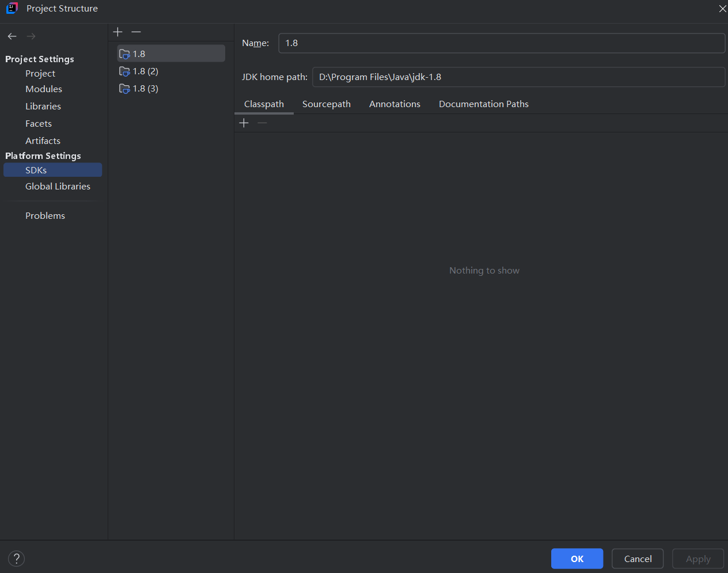Switch to the Documentation Paths tab
This screenshot has width=728, height=573.
click(484, 104)
